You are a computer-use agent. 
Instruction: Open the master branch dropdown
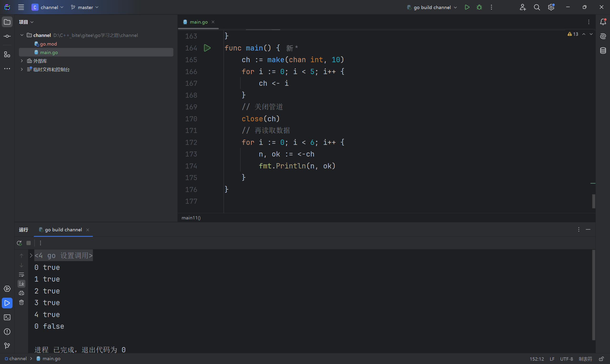85,7
